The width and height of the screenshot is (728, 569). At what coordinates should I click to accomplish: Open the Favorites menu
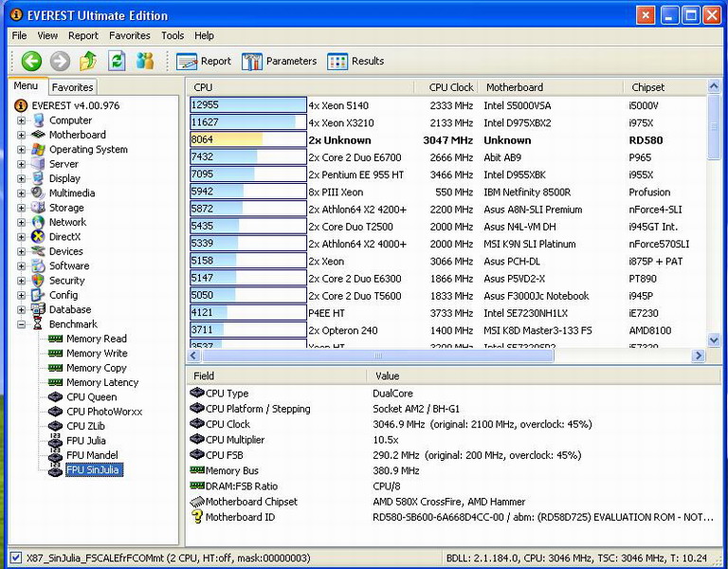(130, 35)
